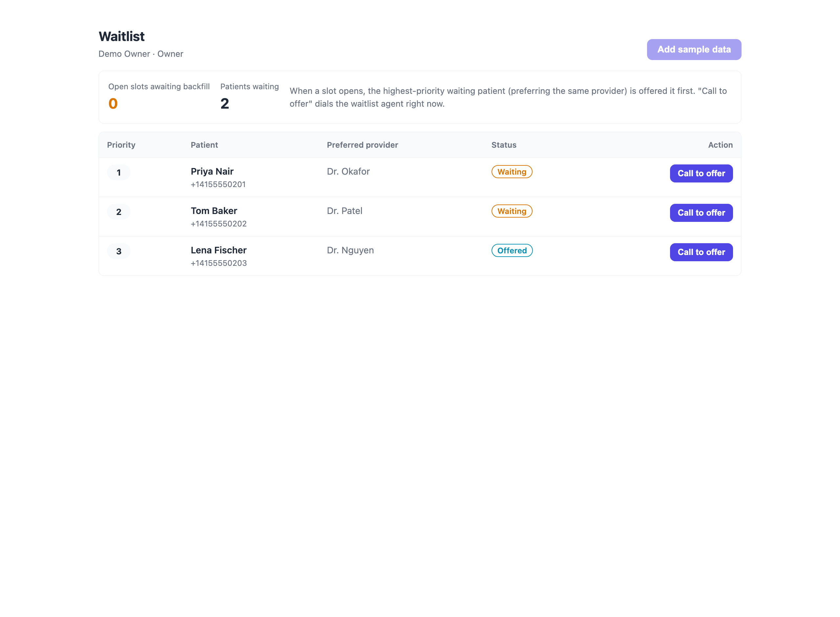Call to offer for Priya Nair
Screen dimensions: 840x617
[x=701, y=173]
